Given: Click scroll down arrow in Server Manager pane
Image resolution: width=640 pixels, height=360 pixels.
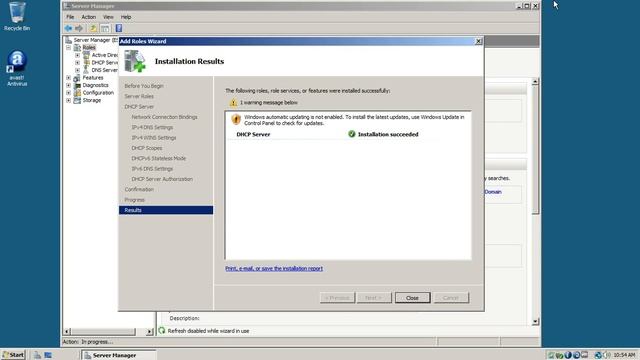Looking at the screenshot, I should [535, 322].
